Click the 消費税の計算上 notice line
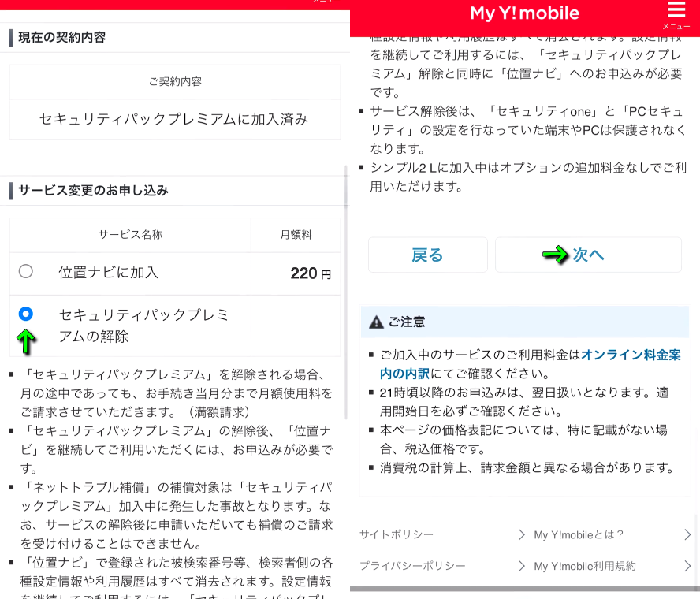The width and height of the screenshot is (700, 599). point(527,467)
